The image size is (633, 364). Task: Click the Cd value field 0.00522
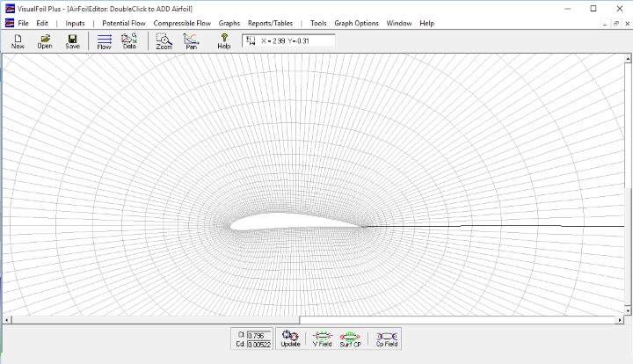pyautogui.click(x=258, y=345)
